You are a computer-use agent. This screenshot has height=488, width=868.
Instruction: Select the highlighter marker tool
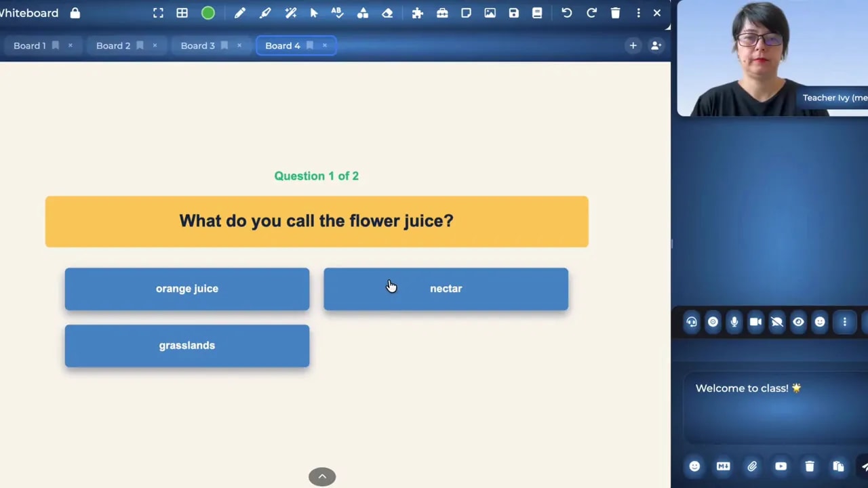[265, 13]
